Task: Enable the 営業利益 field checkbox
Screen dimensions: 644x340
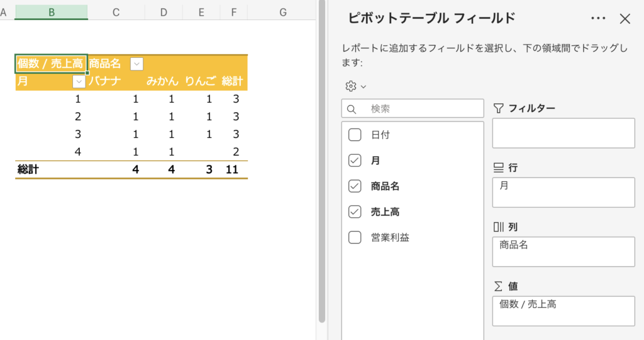Action: pos(355,237)
